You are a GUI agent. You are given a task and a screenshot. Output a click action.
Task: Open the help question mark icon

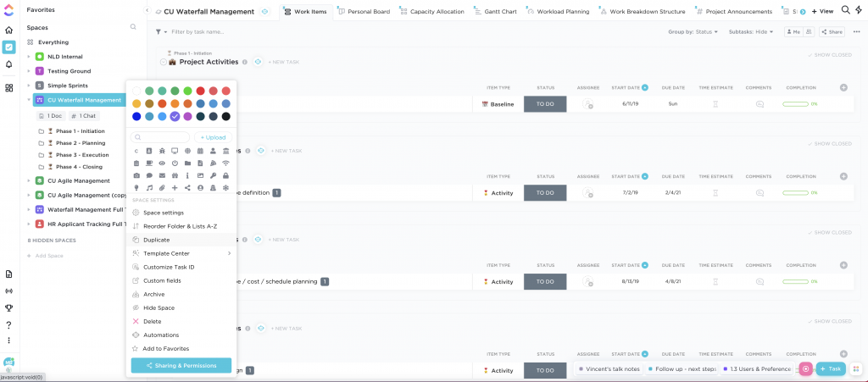click(8, 325)
